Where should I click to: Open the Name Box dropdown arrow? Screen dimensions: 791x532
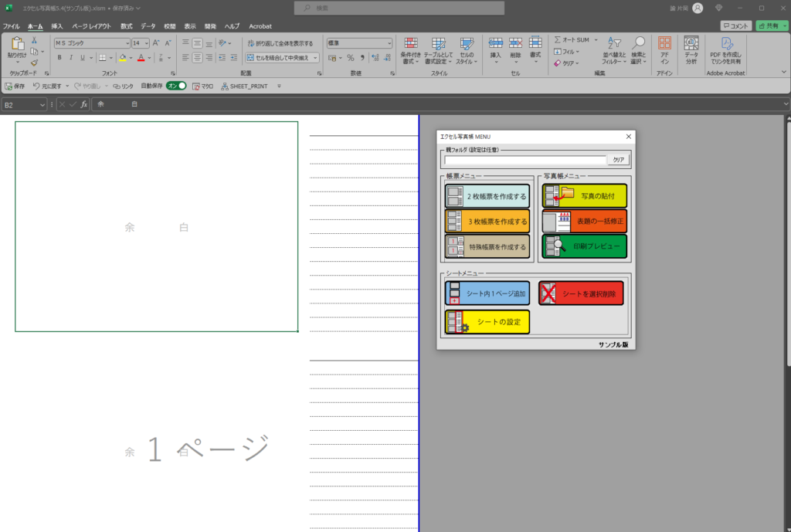click(x=42, y=104)
